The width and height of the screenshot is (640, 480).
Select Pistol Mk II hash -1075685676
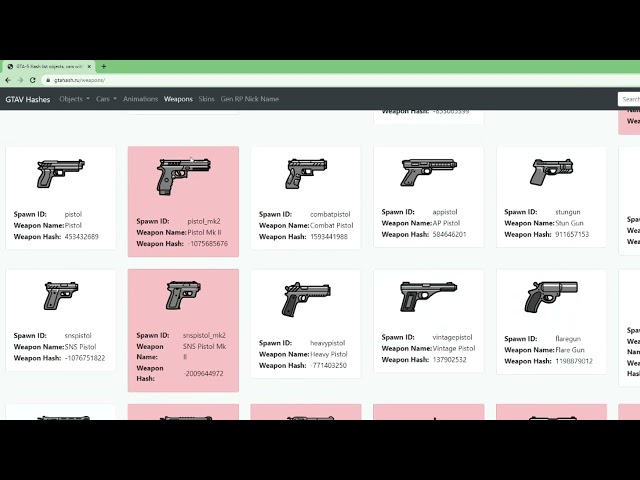[208, 244]
